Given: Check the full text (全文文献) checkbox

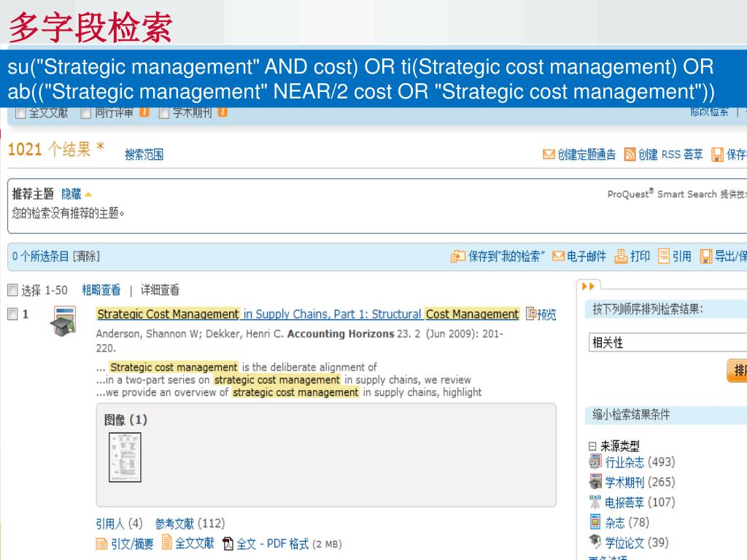Looking at the screenshot, I should coord(20,113).
